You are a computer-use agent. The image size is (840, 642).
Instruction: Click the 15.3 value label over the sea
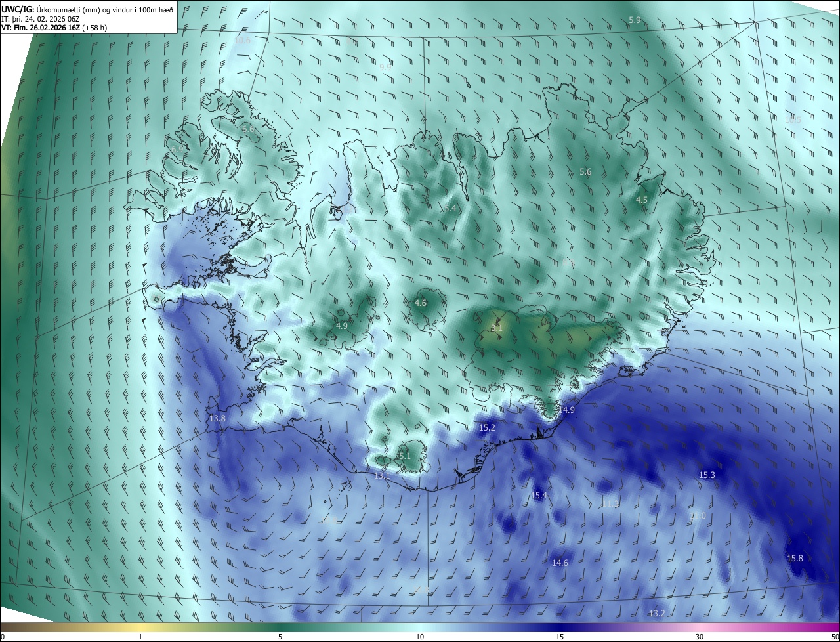707,475
